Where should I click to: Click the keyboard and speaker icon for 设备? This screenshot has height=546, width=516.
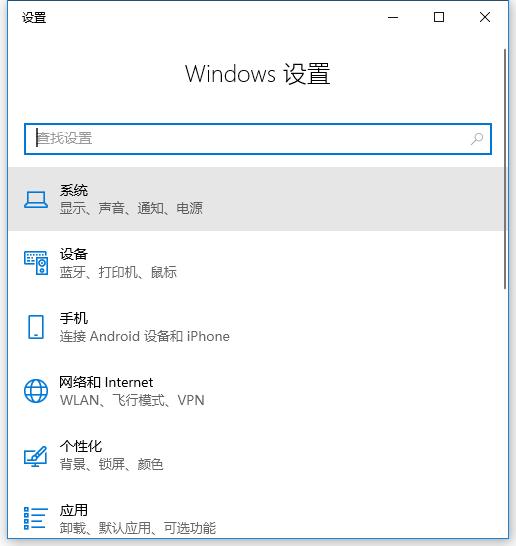[36, 263]
